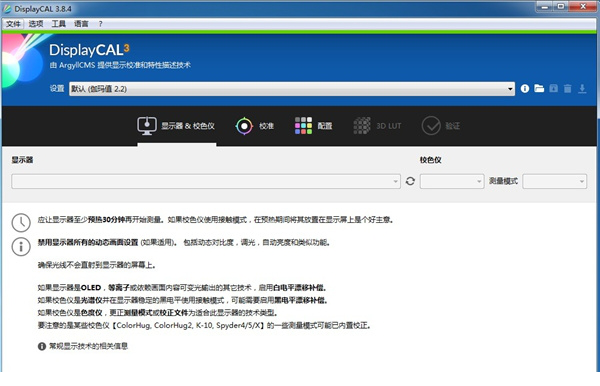This screenshot has width=600, height=386.
Task: Click the text line mentioning OLED
Action: point(182,288)
